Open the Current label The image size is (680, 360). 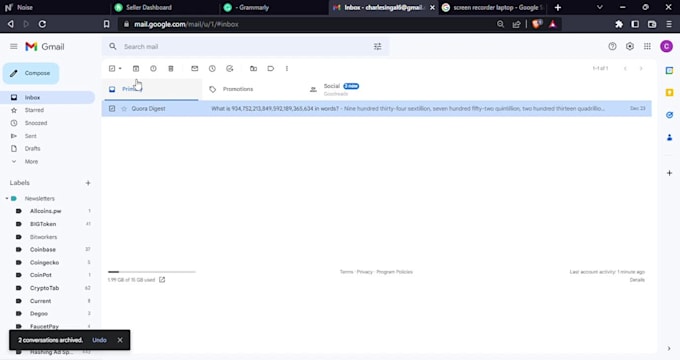tap(40, 301)
